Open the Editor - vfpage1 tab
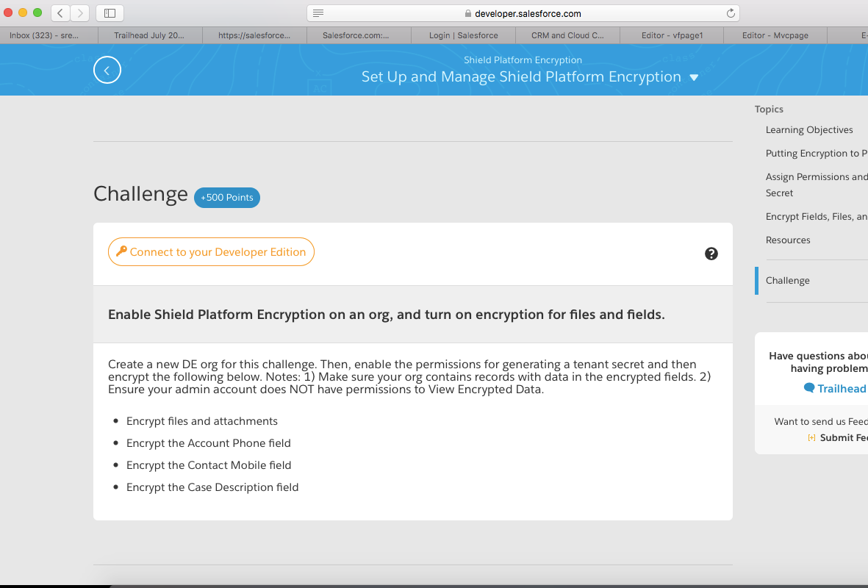The width and height of the screenshot is (868, 588). point(672,35)
